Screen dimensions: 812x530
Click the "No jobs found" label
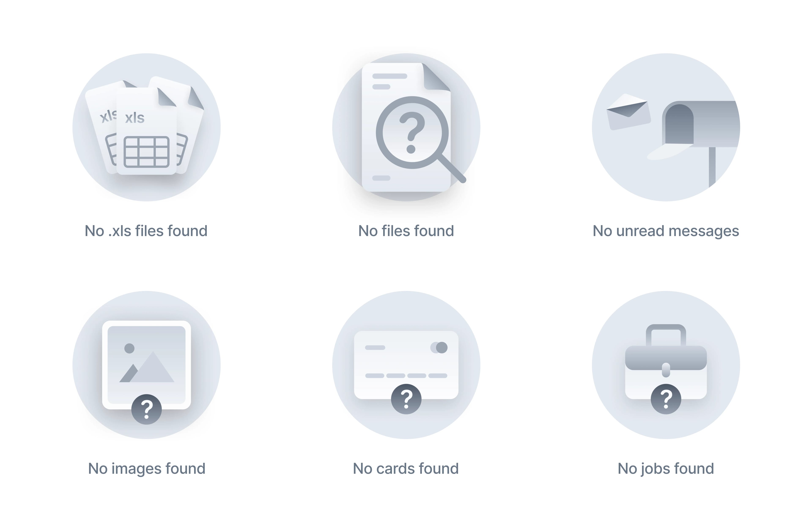pos(666,469)
